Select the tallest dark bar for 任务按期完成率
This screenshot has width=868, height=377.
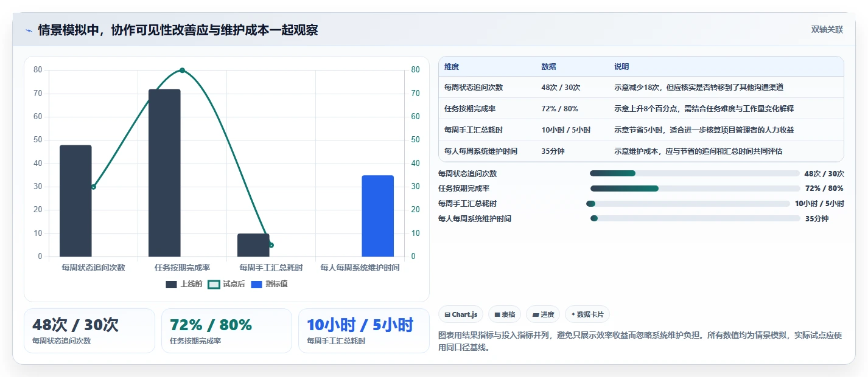(x=164, y=173)
